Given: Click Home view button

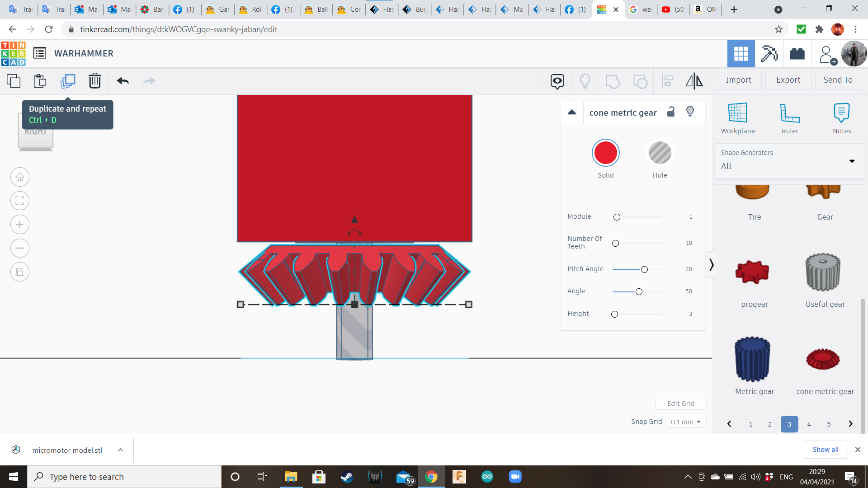Looking at the screenshot, I should (20, 177).
